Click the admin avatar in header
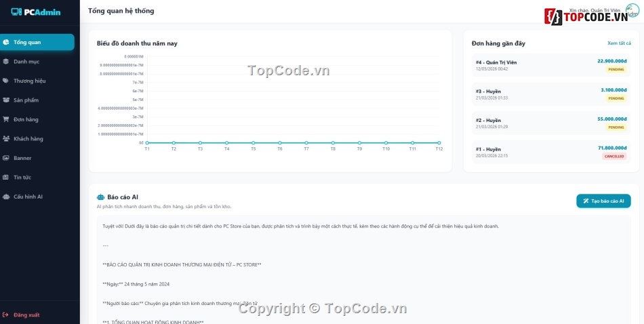Screen dimensions: 644x324 (632, 10)
